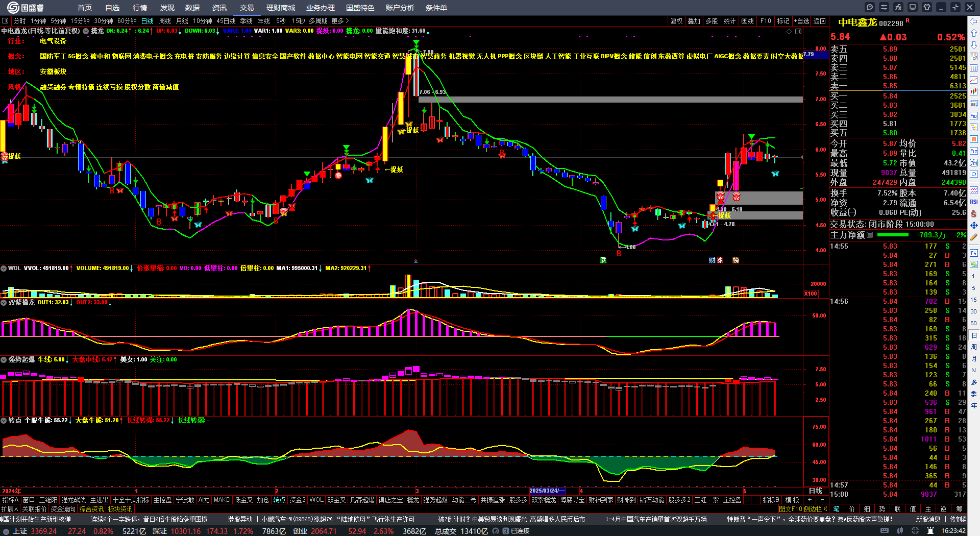Open the settings sliders icon in title bar
Viewport: 980px width, 536px height.
coord(884,7)
